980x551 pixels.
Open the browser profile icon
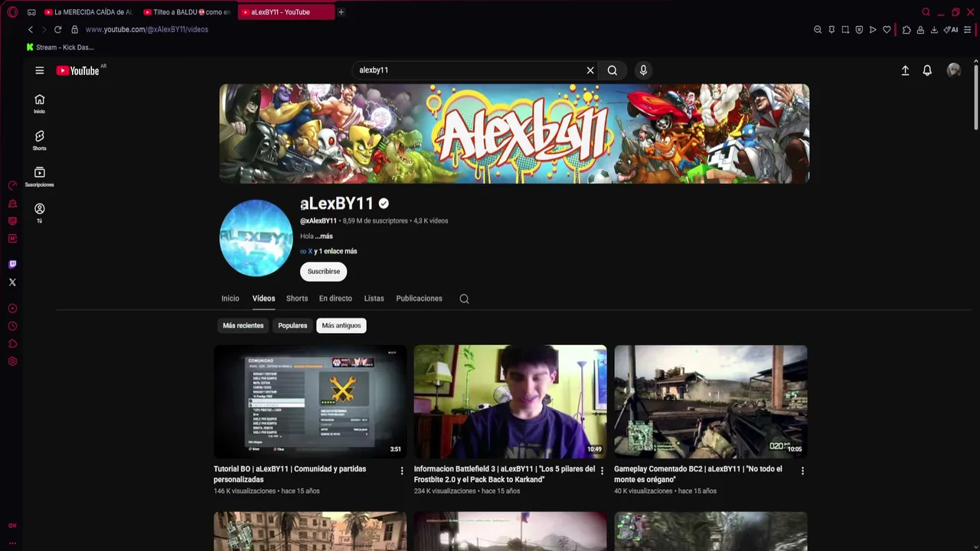pyautogui.click(x=920, y=30)
